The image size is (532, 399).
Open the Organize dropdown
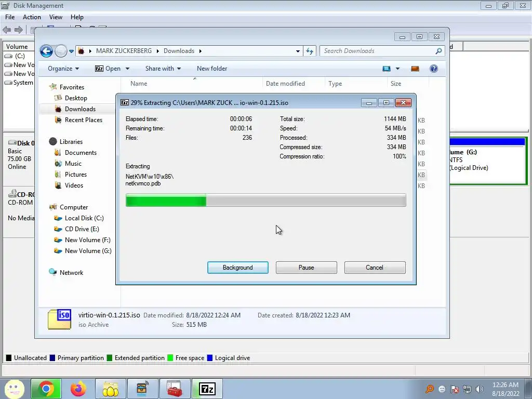coord(63,69)
